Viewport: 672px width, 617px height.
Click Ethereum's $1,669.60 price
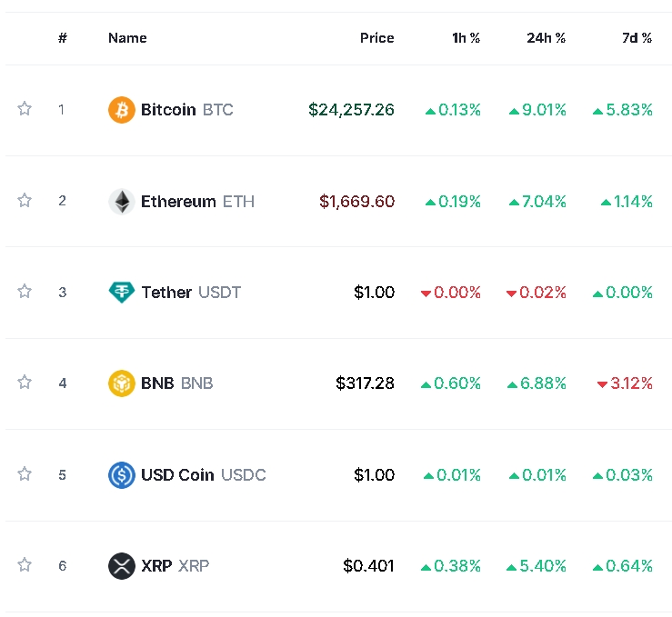click(356, 202)
